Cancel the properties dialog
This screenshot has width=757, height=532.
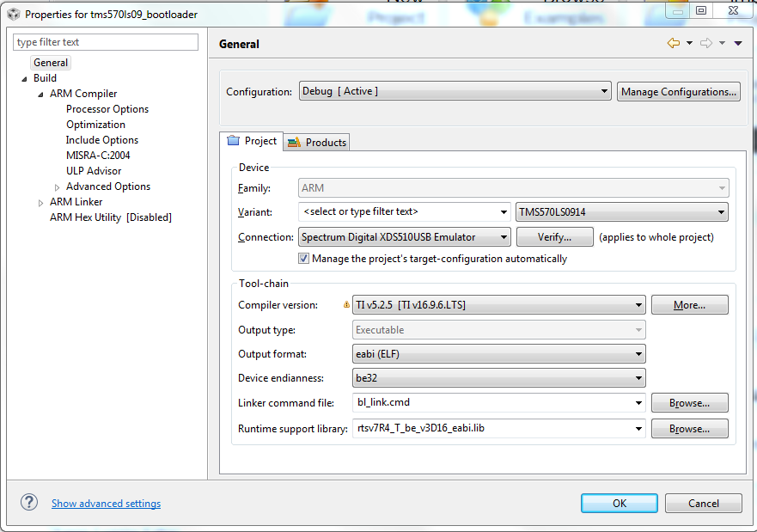pos(704,504)
